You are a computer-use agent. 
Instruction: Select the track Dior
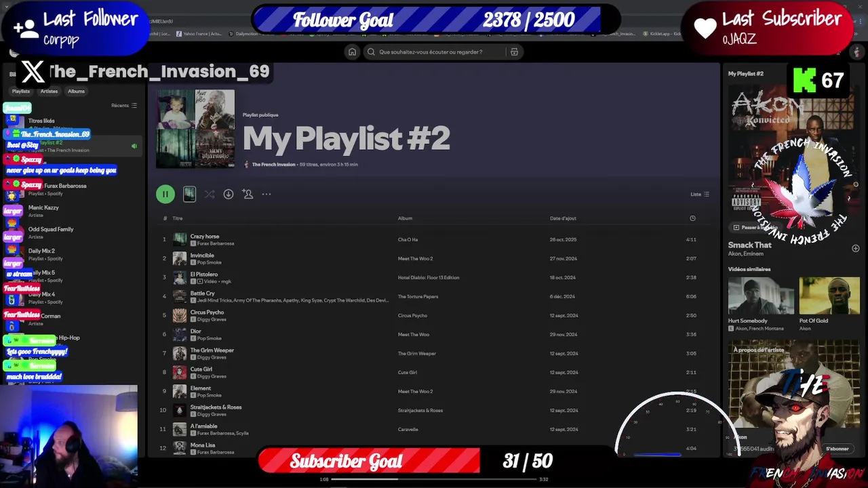click(196, 331)
